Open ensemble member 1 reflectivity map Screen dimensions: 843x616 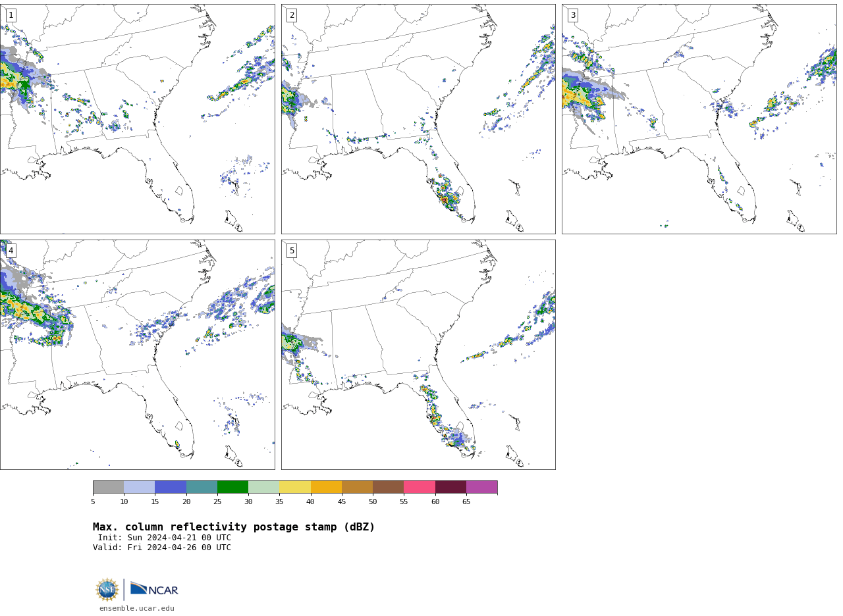coord(137,119)
